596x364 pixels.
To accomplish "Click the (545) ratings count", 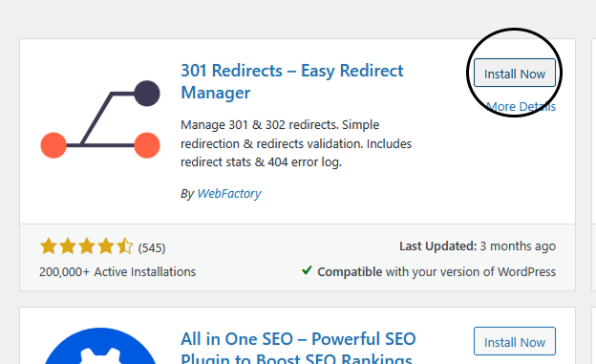I will (152, 248).
